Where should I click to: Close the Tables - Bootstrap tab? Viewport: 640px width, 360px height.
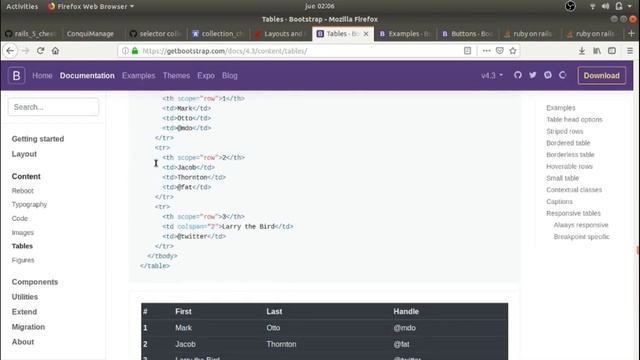point(366,34)
